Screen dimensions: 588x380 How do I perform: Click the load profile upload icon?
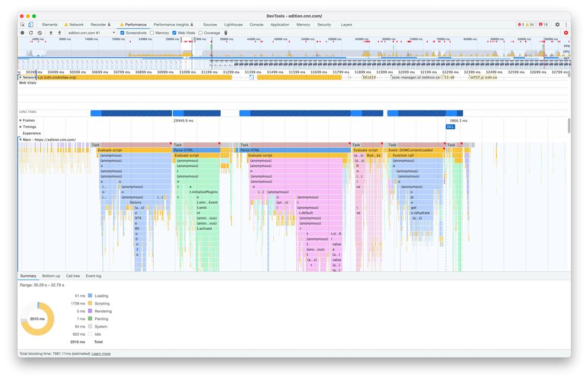point(51,33)
